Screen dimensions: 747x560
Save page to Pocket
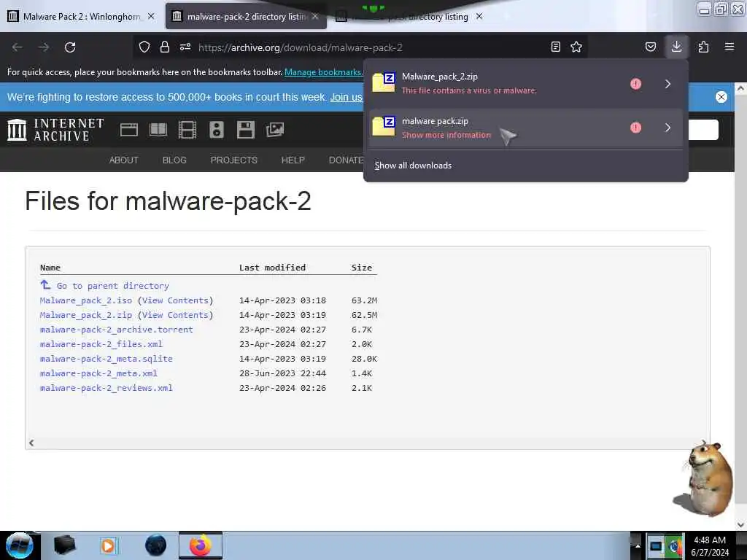[x=650, y=47]
